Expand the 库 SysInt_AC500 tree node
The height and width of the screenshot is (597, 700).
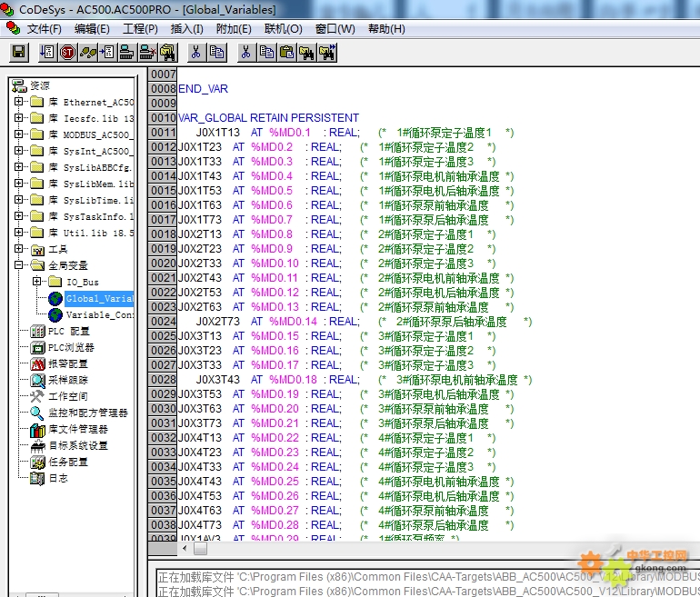18,150
